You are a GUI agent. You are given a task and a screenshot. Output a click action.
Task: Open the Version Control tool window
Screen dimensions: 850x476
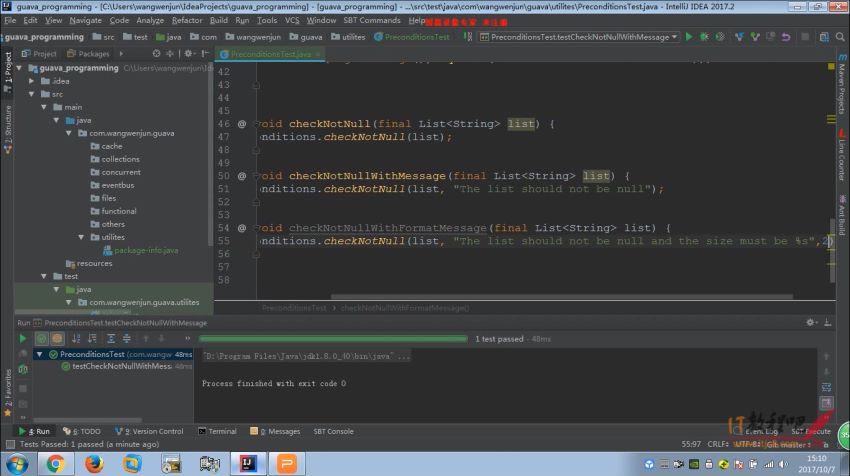[150, 432]
